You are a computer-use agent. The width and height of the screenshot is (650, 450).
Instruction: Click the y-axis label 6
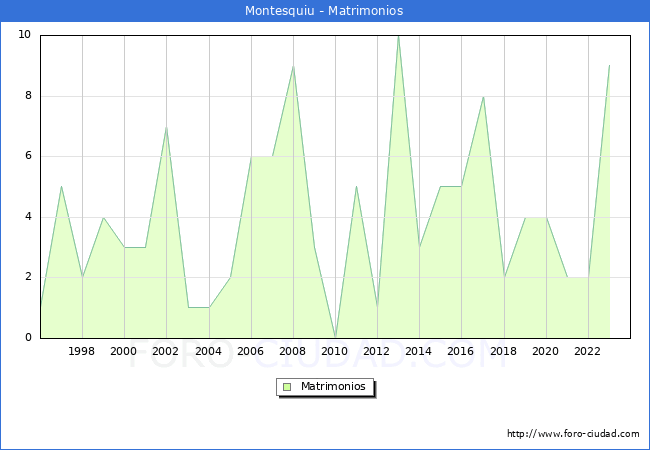(28, 156)
